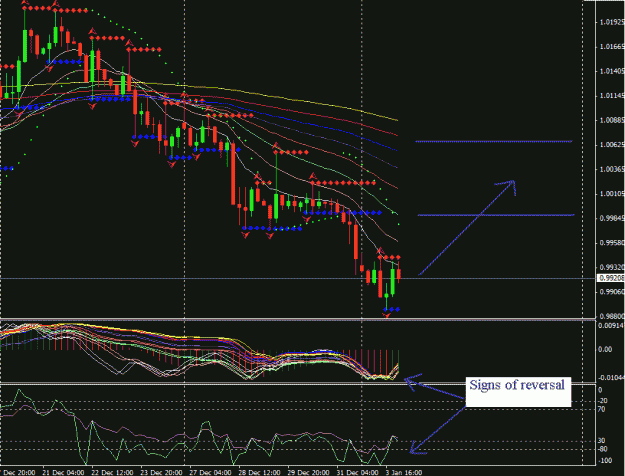Click the 0.98800 price axis label
Screen dimensions: 625x476
[612, 316]
